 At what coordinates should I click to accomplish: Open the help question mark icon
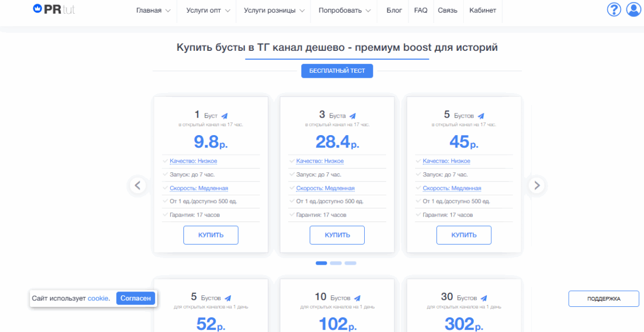click(x=614, y=10)
